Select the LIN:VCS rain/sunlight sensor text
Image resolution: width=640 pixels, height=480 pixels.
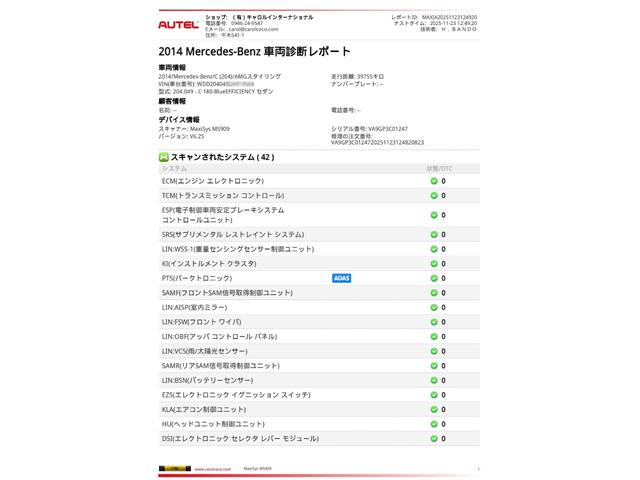click(204, 351)
